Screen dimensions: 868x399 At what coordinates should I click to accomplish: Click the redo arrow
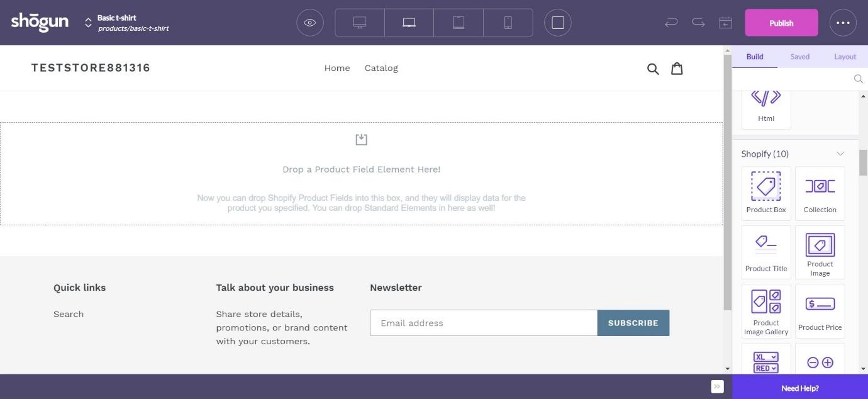[698, 23]
